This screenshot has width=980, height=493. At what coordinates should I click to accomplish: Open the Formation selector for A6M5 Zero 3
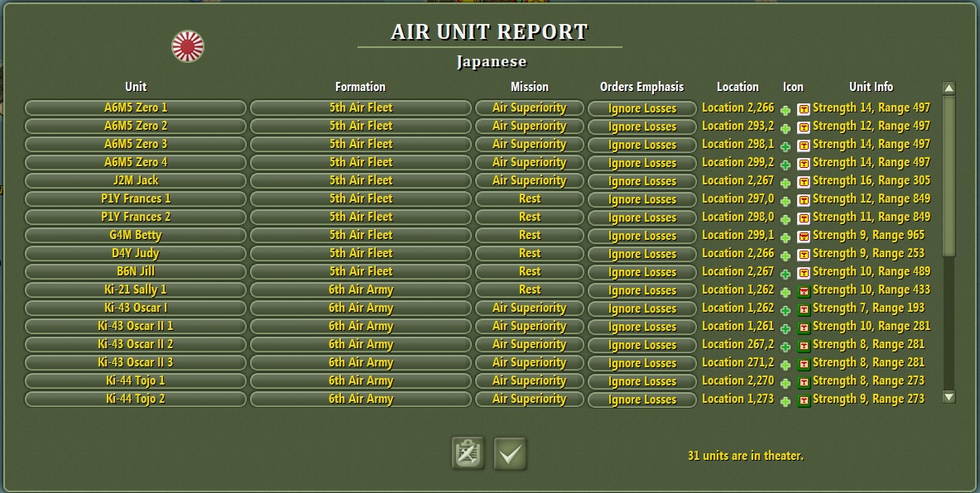[x=360, y=145]
